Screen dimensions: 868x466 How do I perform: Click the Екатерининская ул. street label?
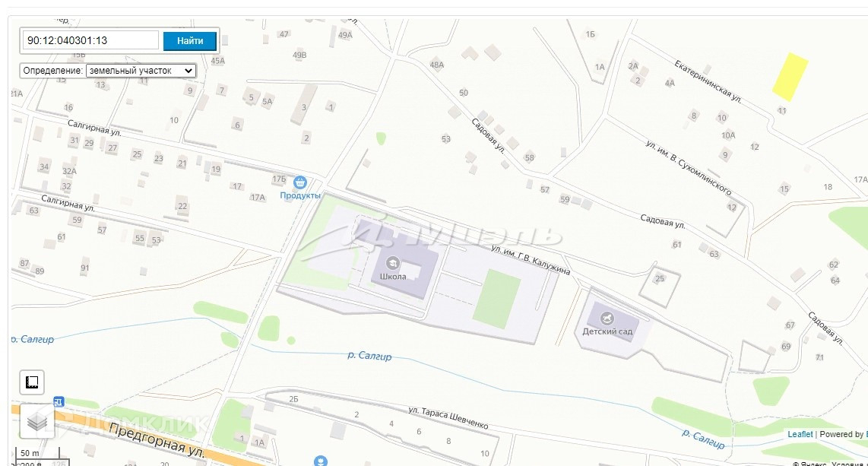[708, 81]
